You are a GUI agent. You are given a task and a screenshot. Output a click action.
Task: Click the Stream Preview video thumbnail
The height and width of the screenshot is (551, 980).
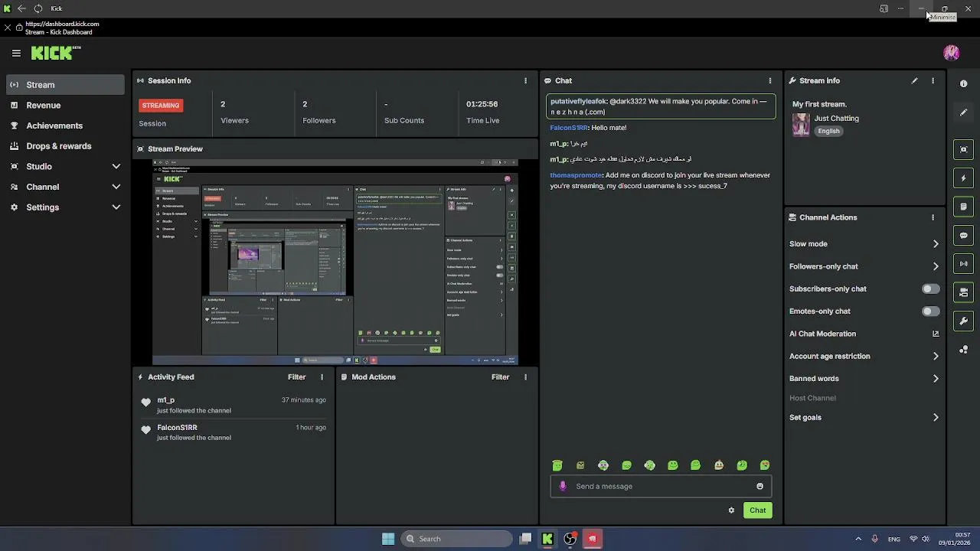click(335, 262)
